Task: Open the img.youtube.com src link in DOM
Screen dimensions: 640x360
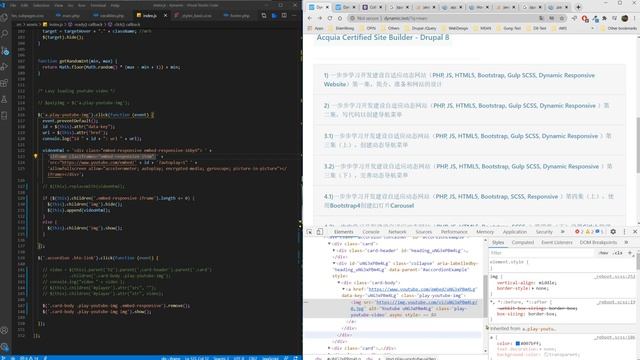Action: [426, 302]
